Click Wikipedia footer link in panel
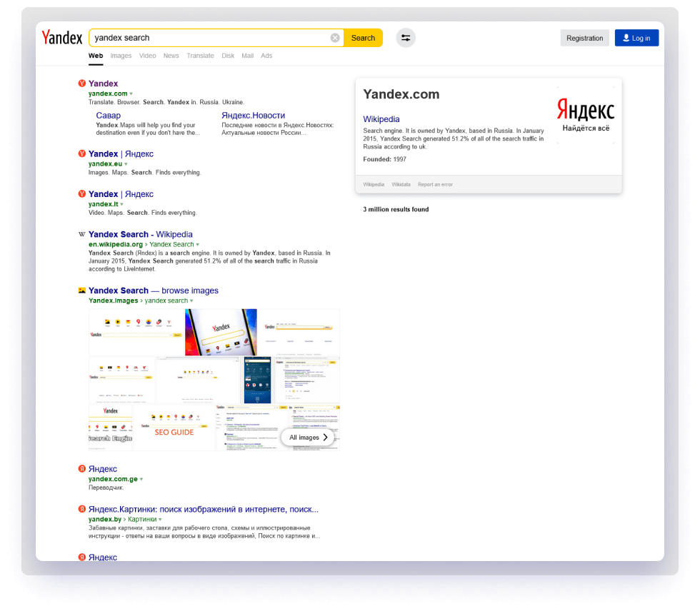Image resolution: width=700 pixels, height=611 pixels. (x=374, y=184)
